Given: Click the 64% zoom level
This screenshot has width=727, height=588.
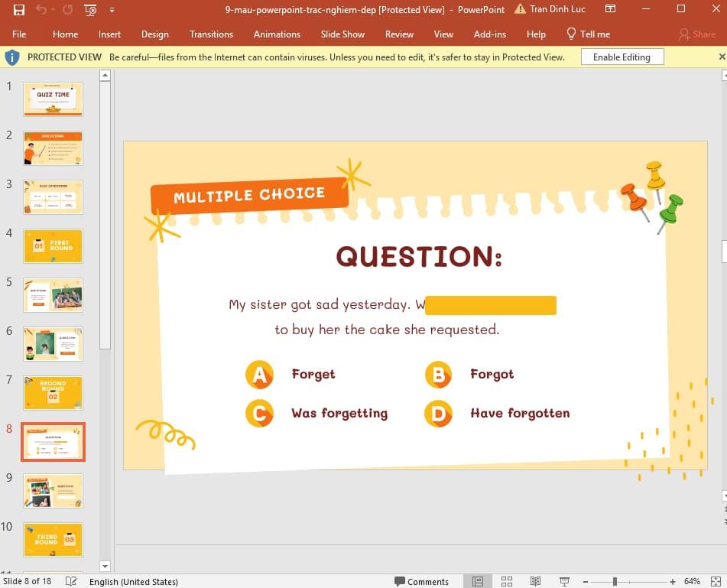Looking at the screenshot, I should (692, 581).
